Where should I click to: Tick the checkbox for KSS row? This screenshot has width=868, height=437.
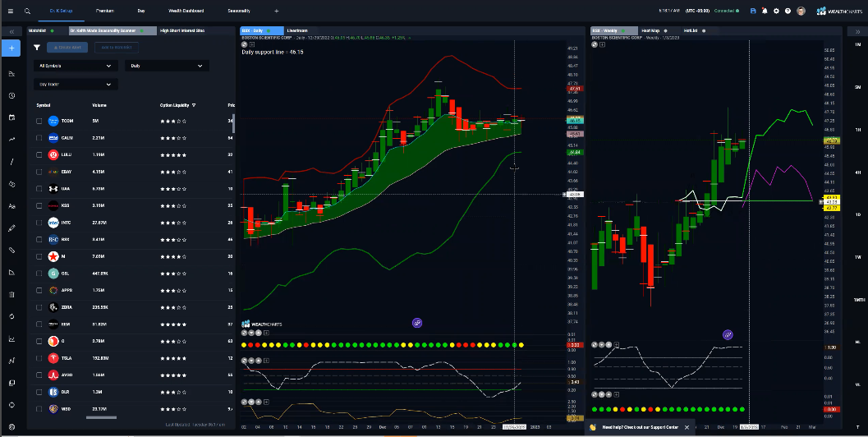39,205
